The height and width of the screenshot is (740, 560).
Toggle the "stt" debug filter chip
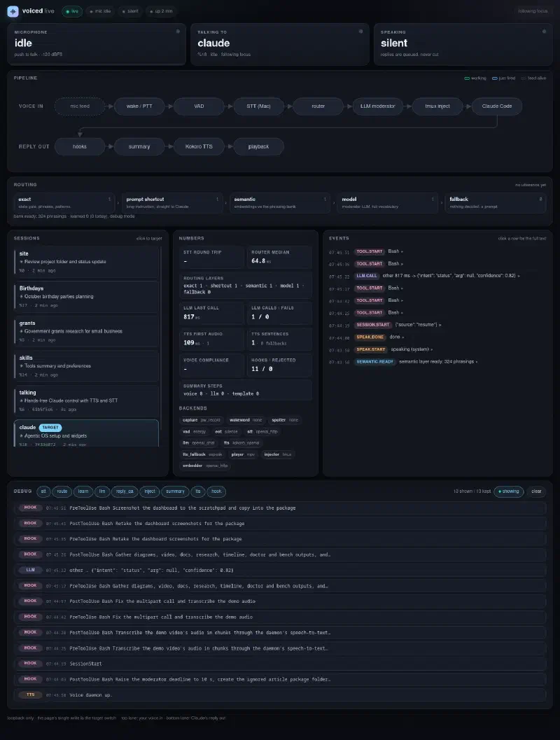43,491
